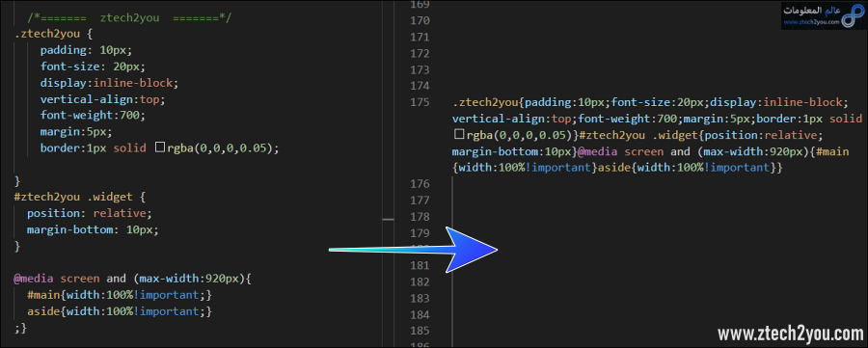
Task: Click the ';}' closing line at bottom left
Action: [x=20, y=328]
